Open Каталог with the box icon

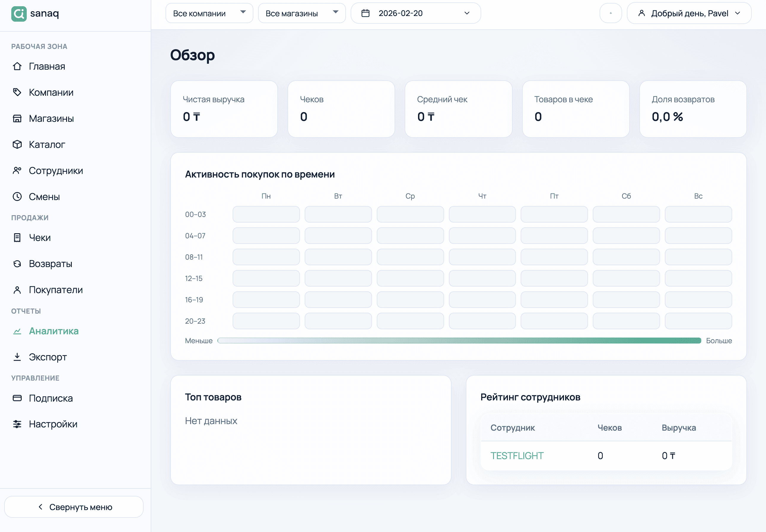tap(18, 144)
